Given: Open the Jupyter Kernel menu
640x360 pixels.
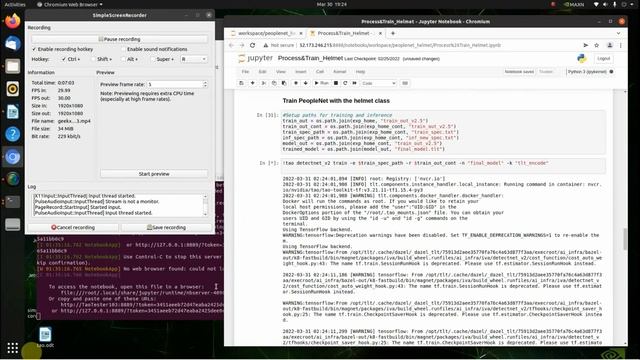Looking at the screenshot, I should (x=340, y=72).
